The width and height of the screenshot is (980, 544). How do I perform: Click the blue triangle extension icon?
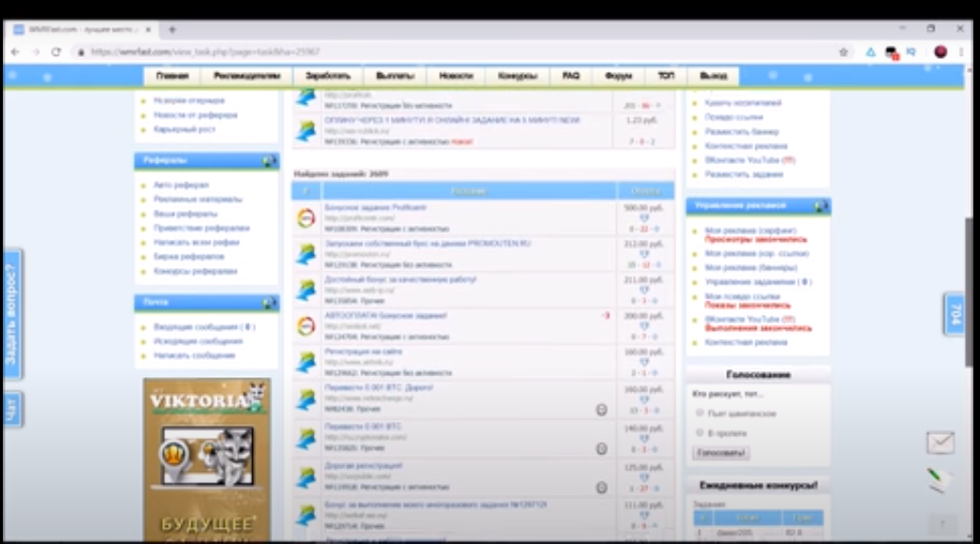coord(871,52)
